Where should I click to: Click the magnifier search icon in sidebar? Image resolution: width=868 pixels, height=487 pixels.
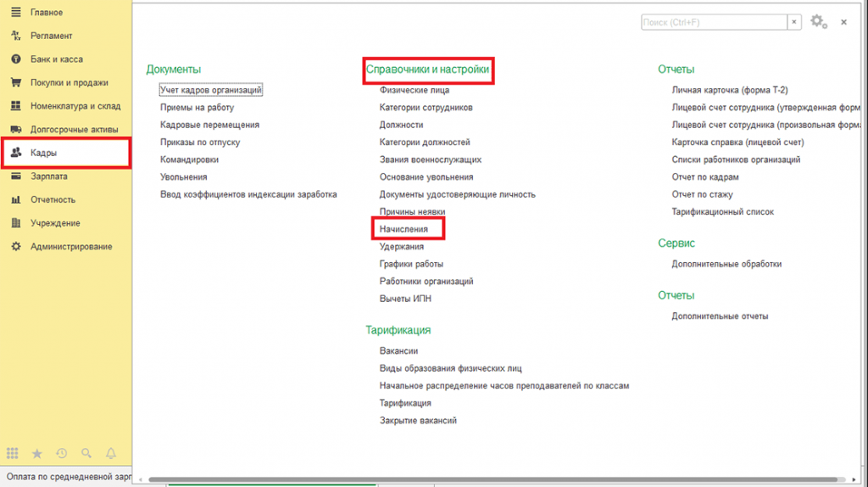(x=86, y=454)
